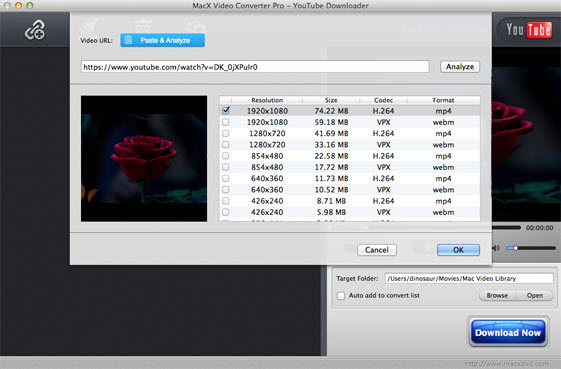Mute via the speaker volume icon
Image resolution: width=561 pixels, height=369 pixels.
click(x=496, y=248)
